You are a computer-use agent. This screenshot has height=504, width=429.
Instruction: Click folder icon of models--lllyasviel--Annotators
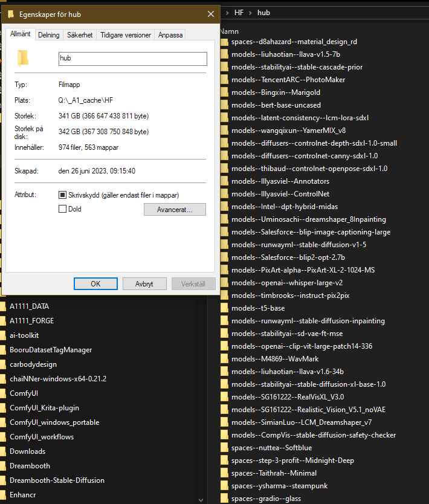coord(224,181)
